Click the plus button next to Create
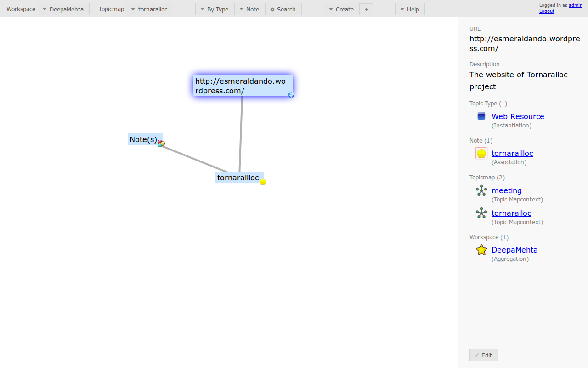588x368 pixels. [366, 9]
